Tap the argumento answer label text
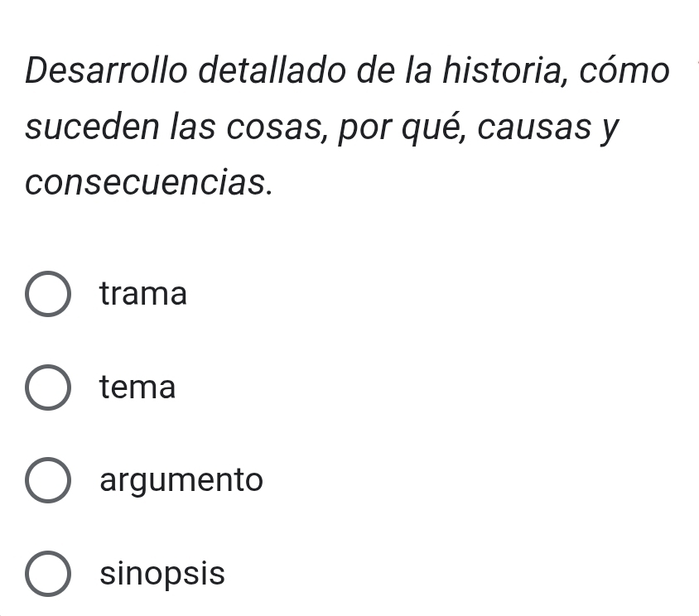This screenshot has height=616, width=699. tap(181, 481)
